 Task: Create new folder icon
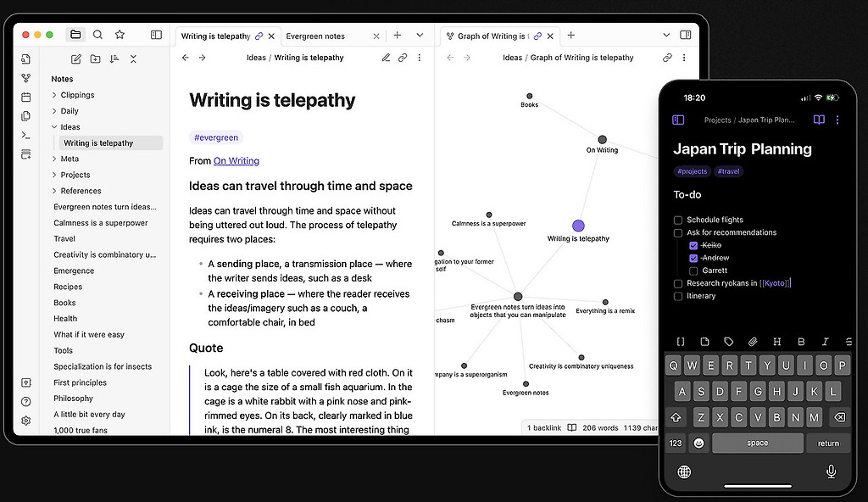click(95, 59)
